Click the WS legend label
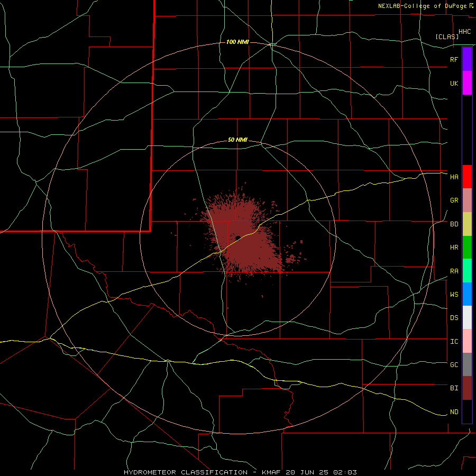 pos(454,295)
